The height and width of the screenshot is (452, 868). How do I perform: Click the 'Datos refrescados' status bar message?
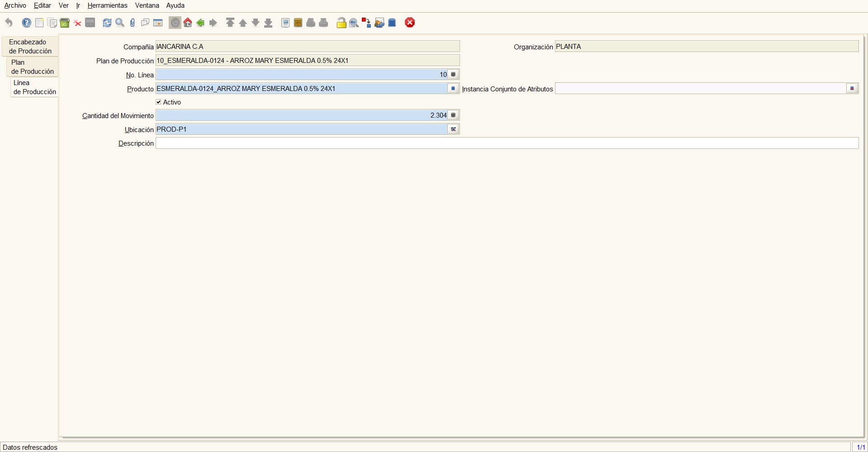(30, 447)
